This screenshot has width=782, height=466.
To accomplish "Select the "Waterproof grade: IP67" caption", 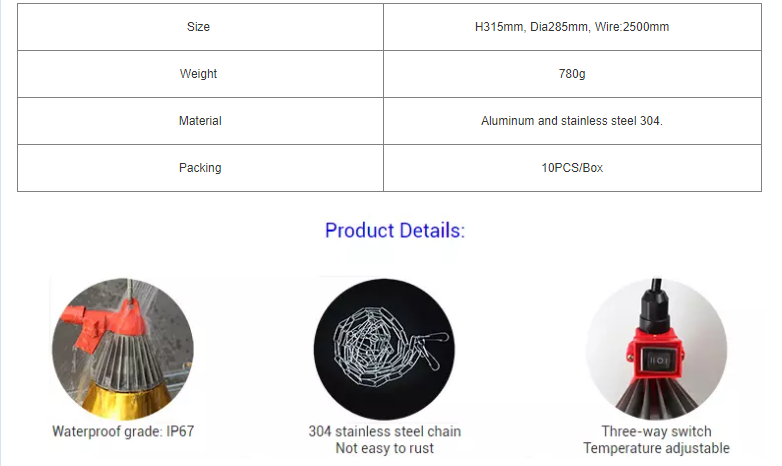I will (121, 432).
